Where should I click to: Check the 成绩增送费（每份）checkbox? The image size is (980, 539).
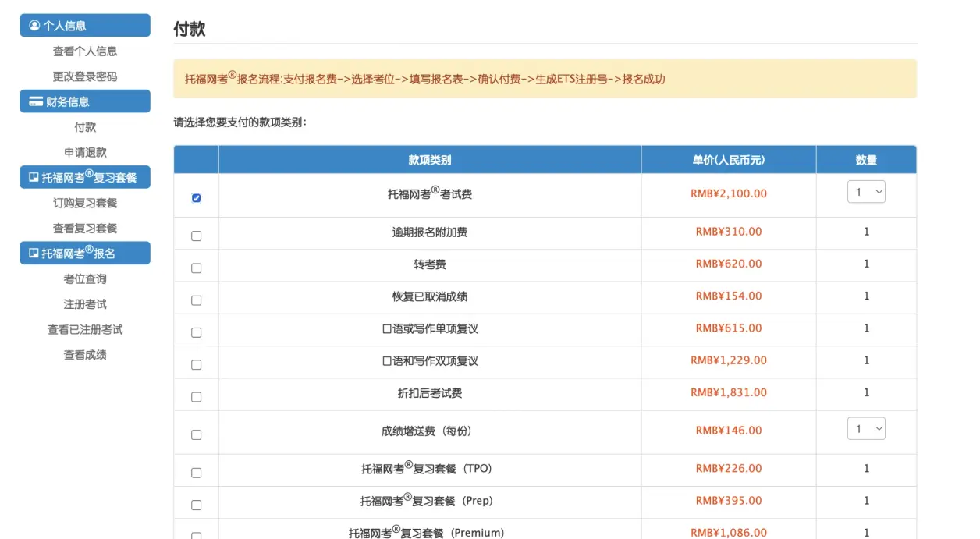click(196, 434)
